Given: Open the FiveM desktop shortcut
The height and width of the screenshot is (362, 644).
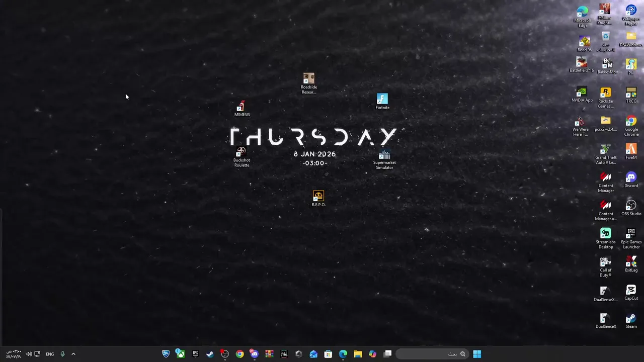Looking at the screenshot, I should coord(631,152).
